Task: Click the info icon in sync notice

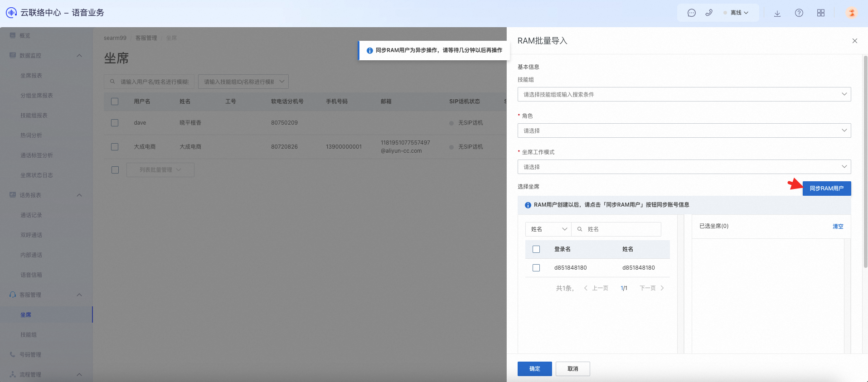Action: pos(370,51)
